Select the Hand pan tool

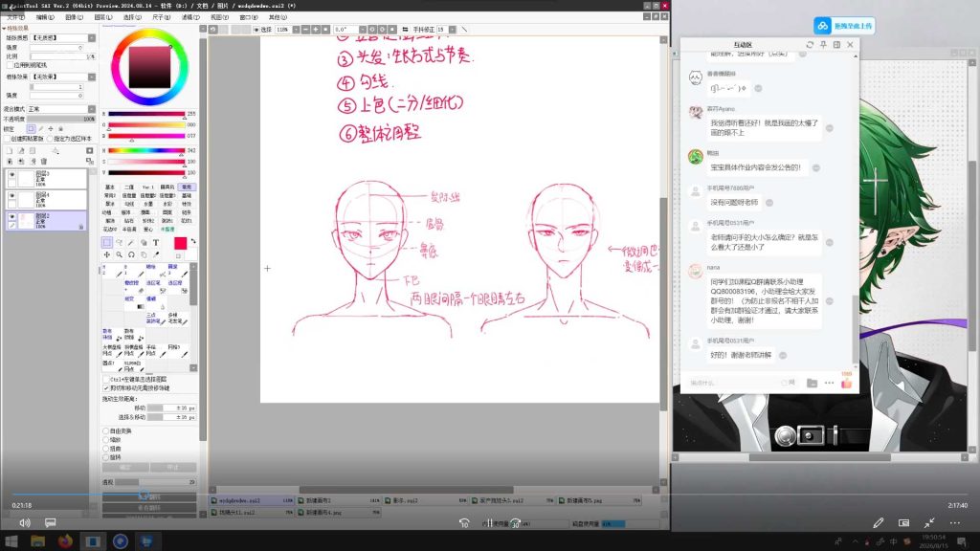coord(144,254)
